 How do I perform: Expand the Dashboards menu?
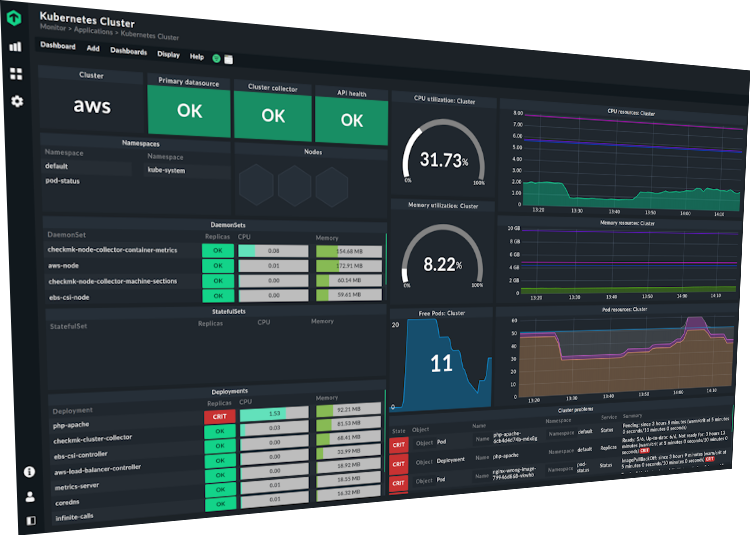128,51
